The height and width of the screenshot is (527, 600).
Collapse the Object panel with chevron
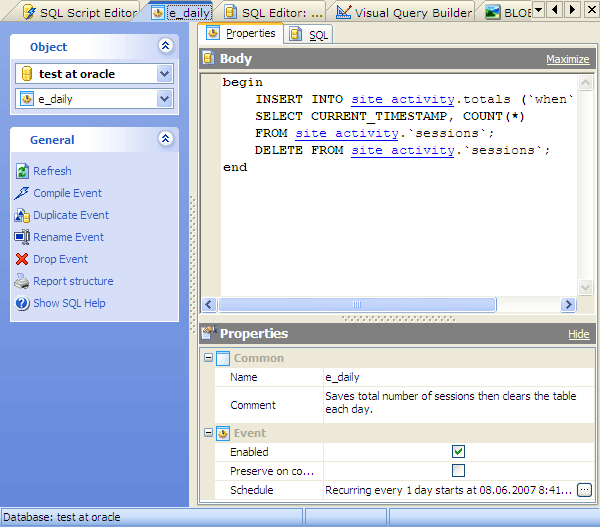pos(165,46)
